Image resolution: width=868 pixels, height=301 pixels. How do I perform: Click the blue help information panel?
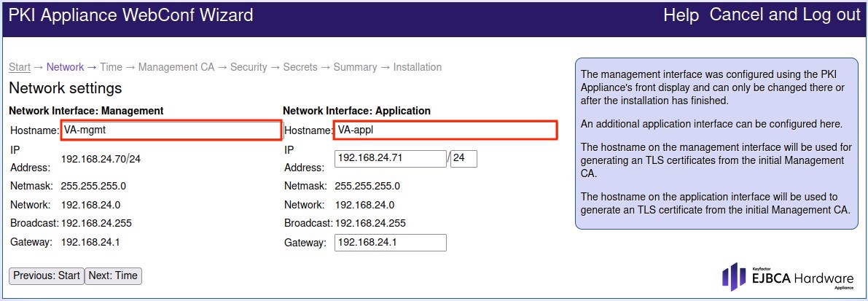point(716,144)
